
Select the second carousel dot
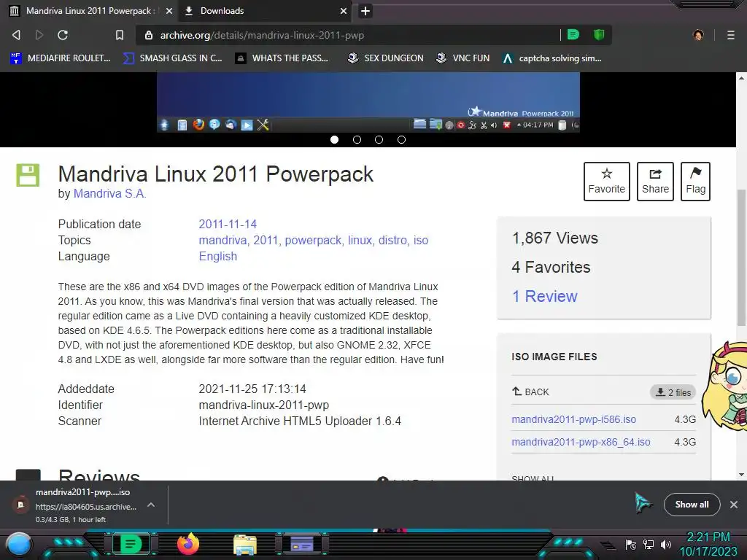[x=357, y=139]
